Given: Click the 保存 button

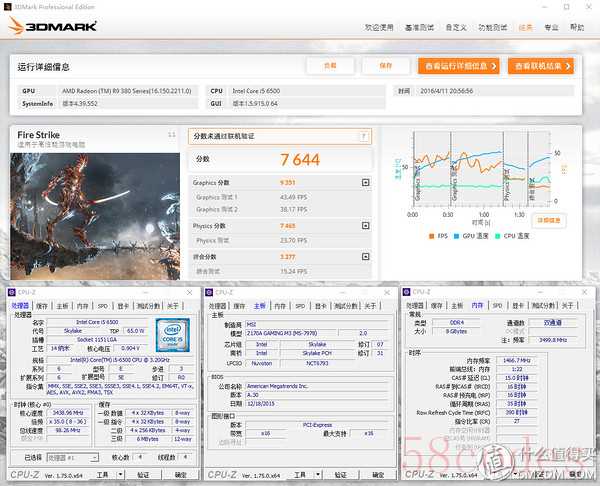Looking at the screenshot, I should click(x=386, y=66).
